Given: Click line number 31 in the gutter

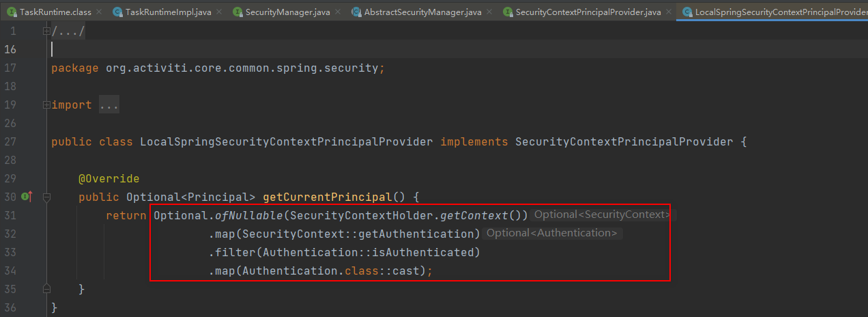Looking at the screenshot, I should coord(10,216).
